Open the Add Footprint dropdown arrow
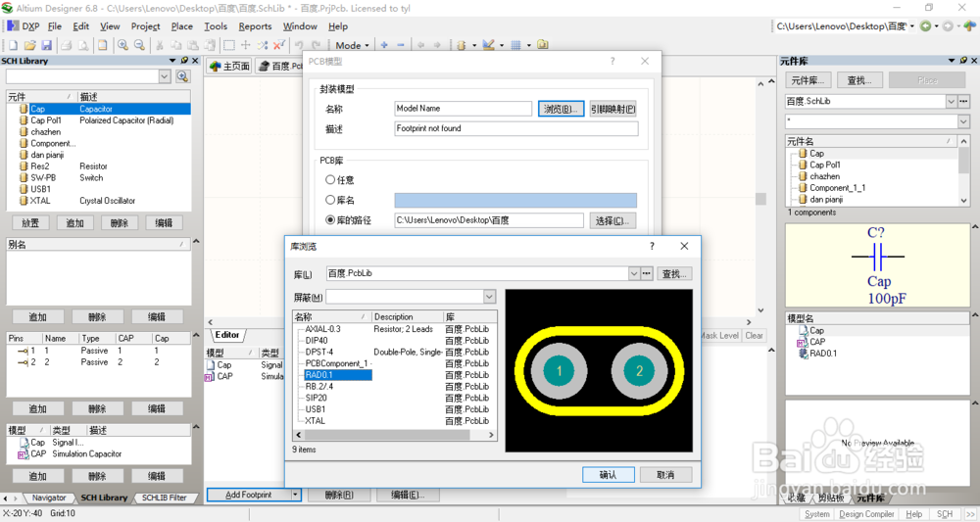This screenshot has width=980, height=522. point(296,495)
